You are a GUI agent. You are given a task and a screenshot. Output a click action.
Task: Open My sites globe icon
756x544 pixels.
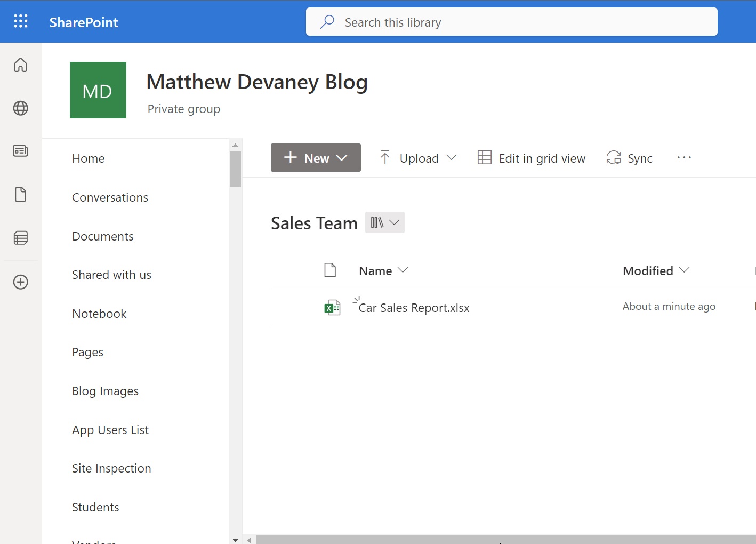(x=21, y=108)
